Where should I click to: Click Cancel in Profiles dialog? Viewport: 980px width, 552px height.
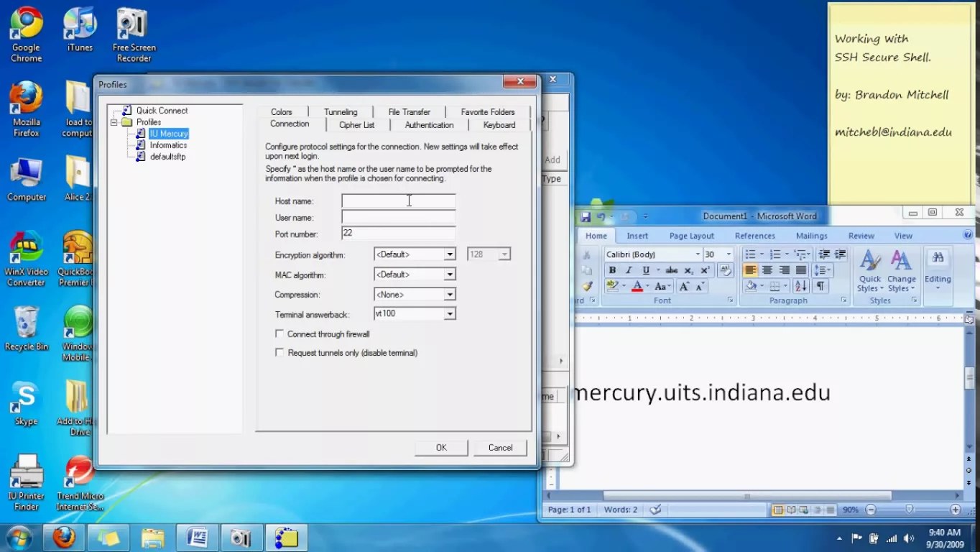point(500,447)
